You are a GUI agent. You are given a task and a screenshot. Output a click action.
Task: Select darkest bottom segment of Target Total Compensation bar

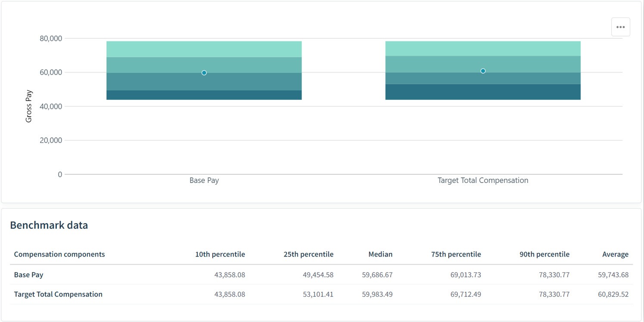pos(483,92)
